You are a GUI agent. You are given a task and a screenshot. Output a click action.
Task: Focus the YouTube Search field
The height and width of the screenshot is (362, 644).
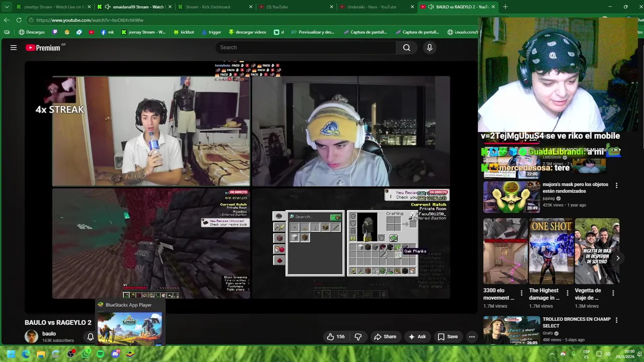pyautogui.click(x=305, y=47)
